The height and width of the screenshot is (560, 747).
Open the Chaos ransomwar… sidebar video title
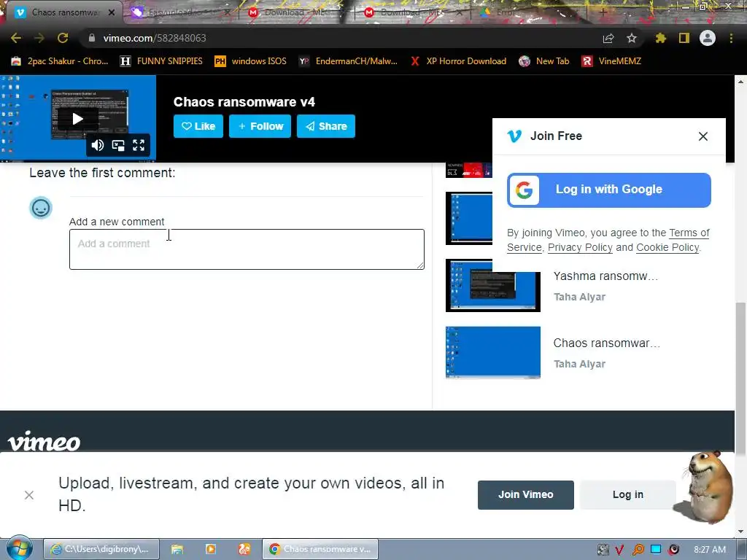pos(606,343)
